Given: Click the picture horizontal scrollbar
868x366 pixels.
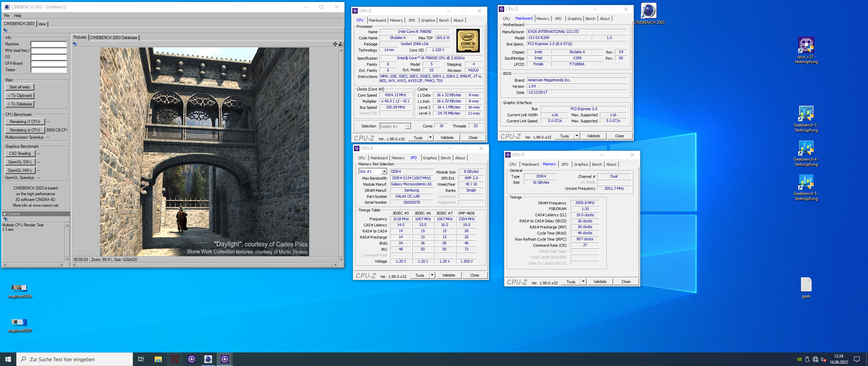Looking at the screenshot, I should coord(205,265).
